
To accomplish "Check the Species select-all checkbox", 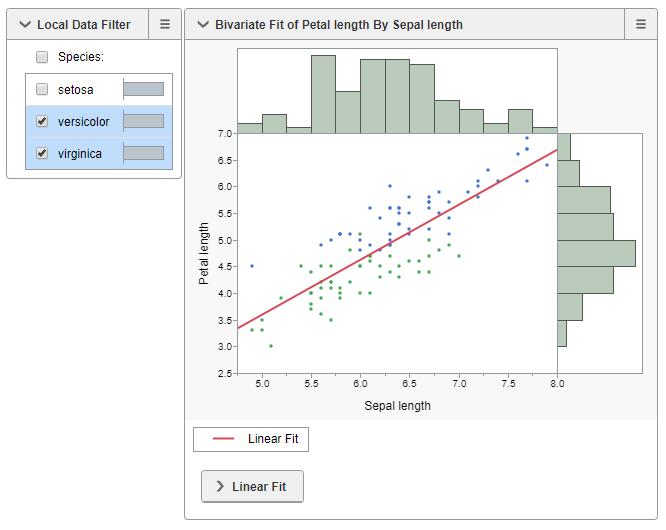I will (42, 58).
